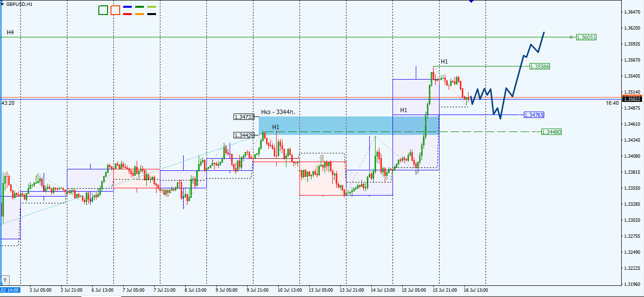Click the 'Нкз - 3344п.' zone caption
The width and height of the screenshot is (644, 297).
tap(278, 112)
